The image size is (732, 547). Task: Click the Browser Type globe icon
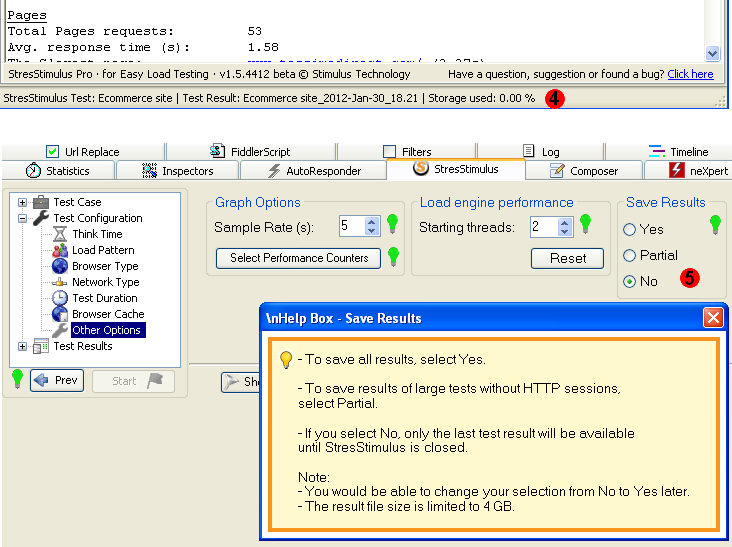(60, 266)
